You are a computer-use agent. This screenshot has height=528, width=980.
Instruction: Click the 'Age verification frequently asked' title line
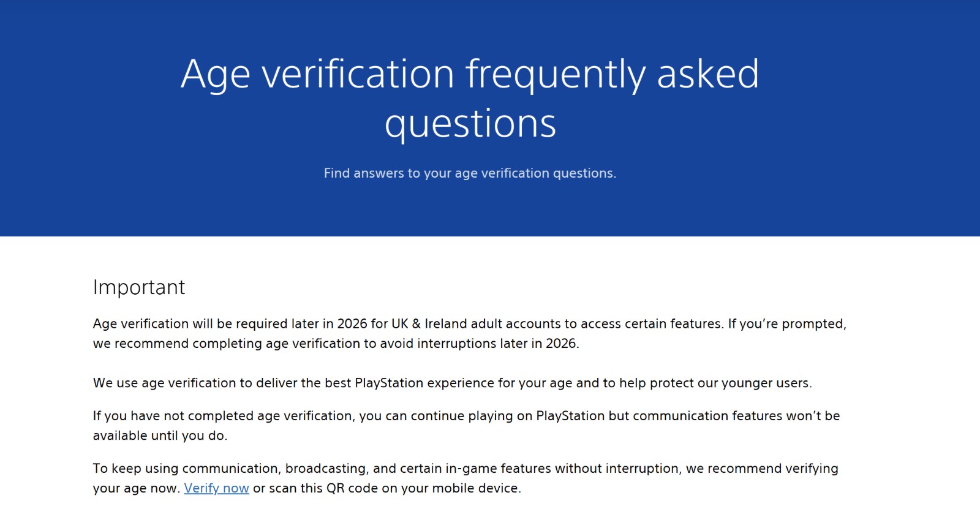(x=470, y=75)
